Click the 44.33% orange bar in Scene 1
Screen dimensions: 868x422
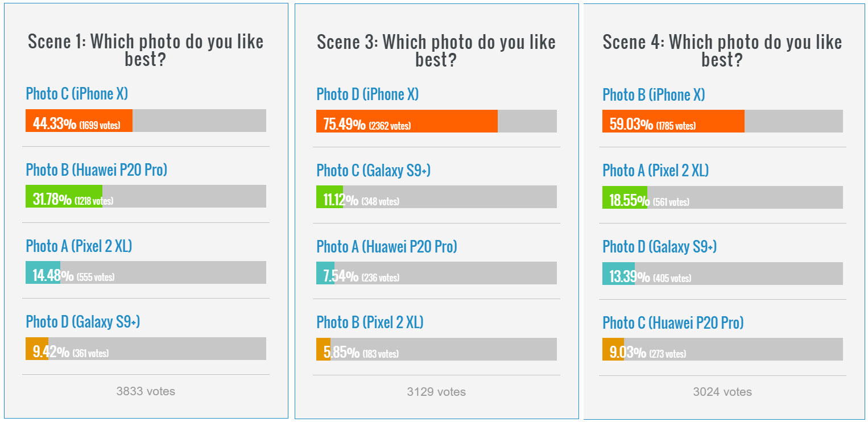pos(79,121)
